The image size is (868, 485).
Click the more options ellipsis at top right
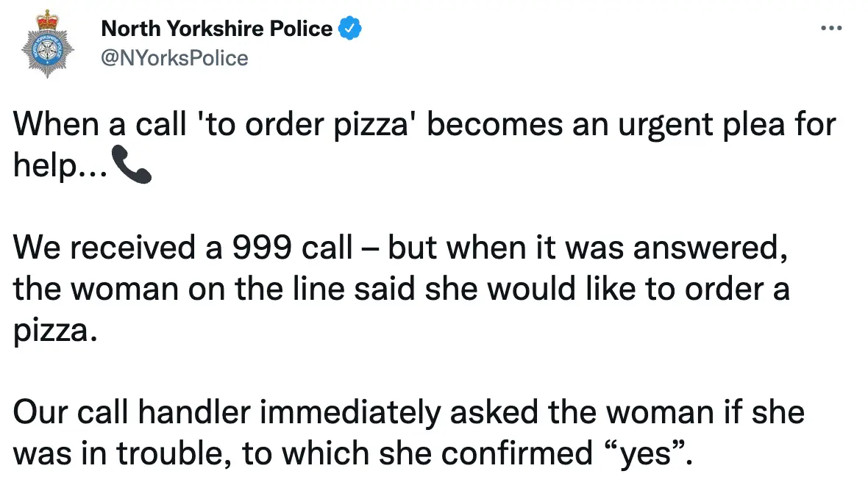pyautogui.click(x=832, y=28)
